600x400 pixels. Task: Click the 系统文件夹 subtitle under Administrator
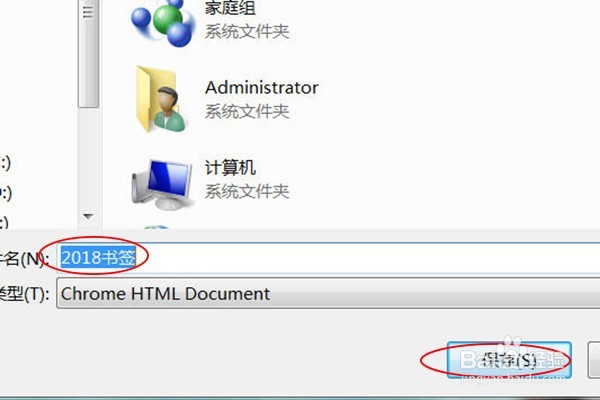(247, 112)
